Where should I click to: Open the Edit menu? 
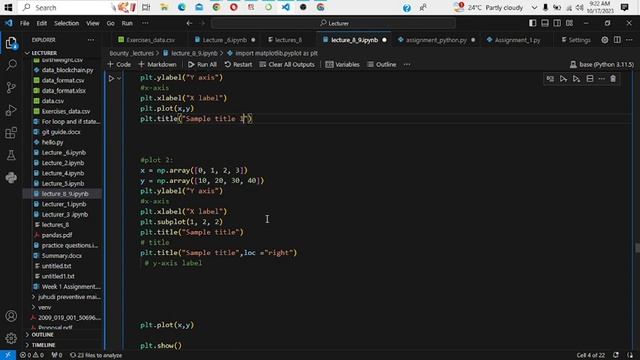42,23
